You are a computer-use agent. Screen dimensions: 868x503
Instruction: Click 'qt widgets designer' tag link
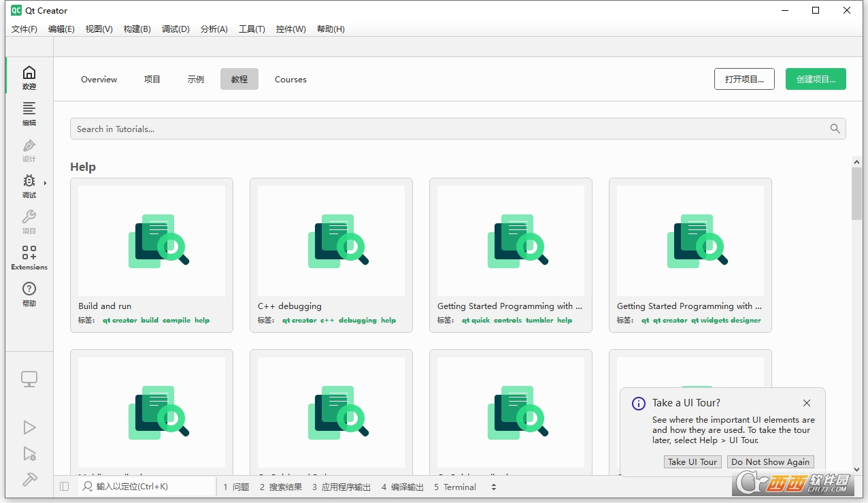coord(726,320)
